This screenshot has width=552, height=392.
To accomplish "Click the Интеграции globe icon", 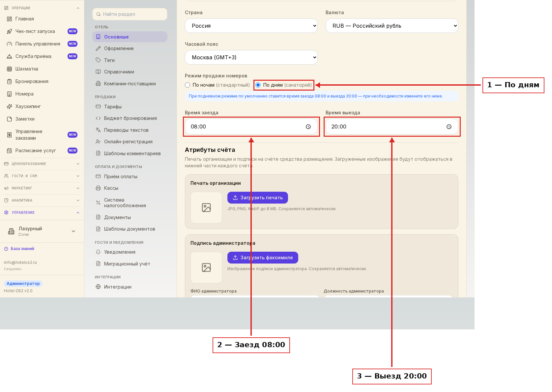I will point(98,287).
